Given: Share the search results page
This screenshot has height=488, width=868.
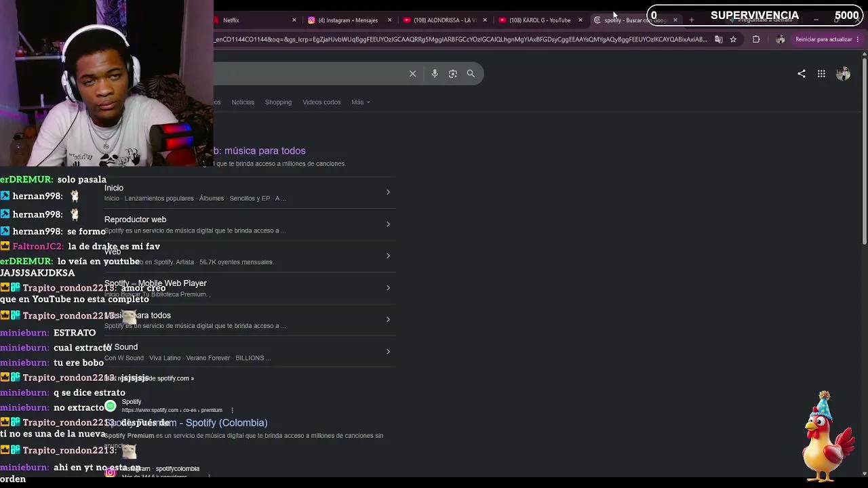Looking at the screenshot, I should click(x=802, y=73).
